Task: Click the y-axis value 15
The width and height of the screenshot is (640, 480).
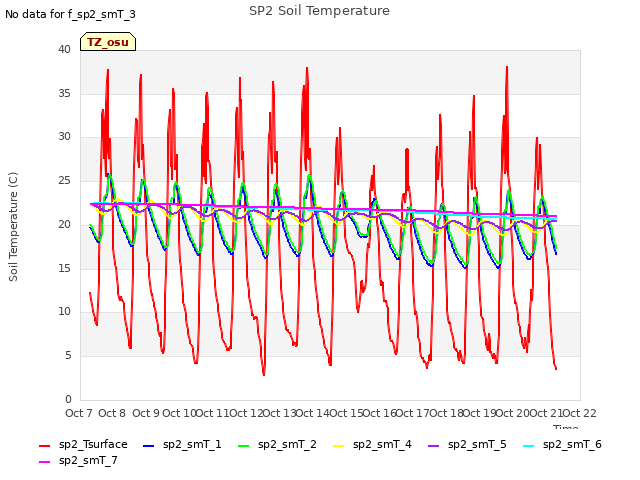Action: point(64,268)
